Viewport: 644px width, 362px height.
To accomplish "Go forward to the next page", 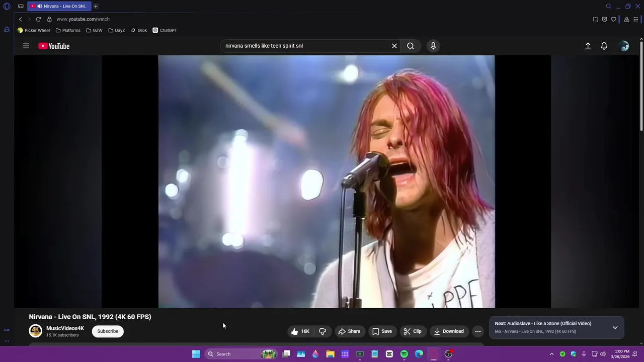I will point(29,19).
